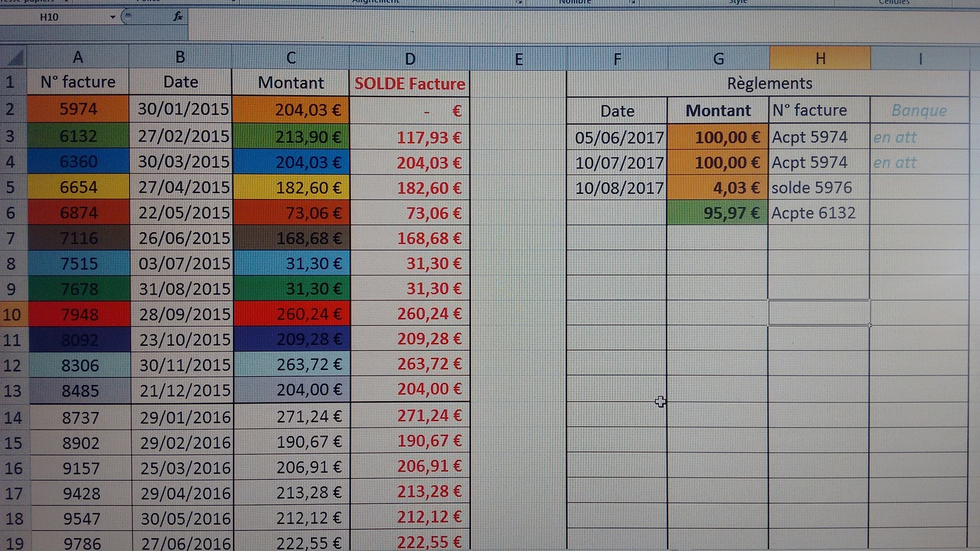980x551 pixels.
Task: Select column B header
Action: click(180, 58)
